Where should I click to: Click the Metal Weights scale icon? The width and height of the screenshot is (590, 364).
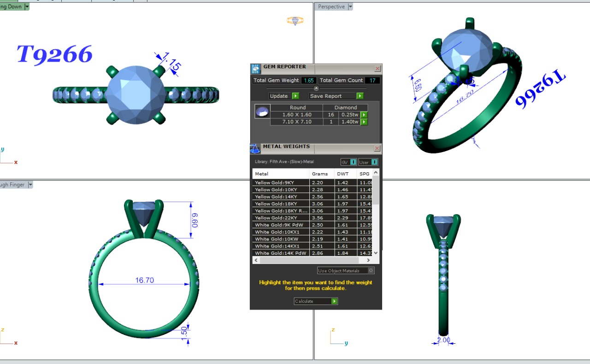(x=255, y=148)
